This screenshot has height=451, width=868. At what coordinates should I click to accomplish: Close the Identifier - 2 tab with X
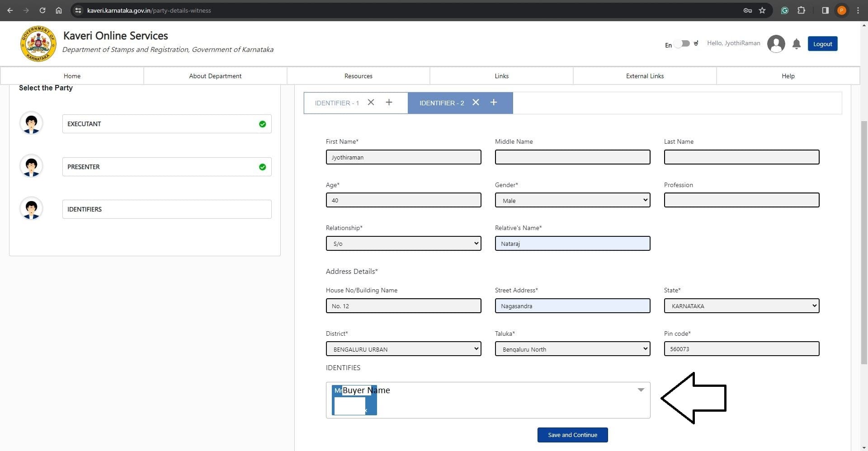pos(476,103)
